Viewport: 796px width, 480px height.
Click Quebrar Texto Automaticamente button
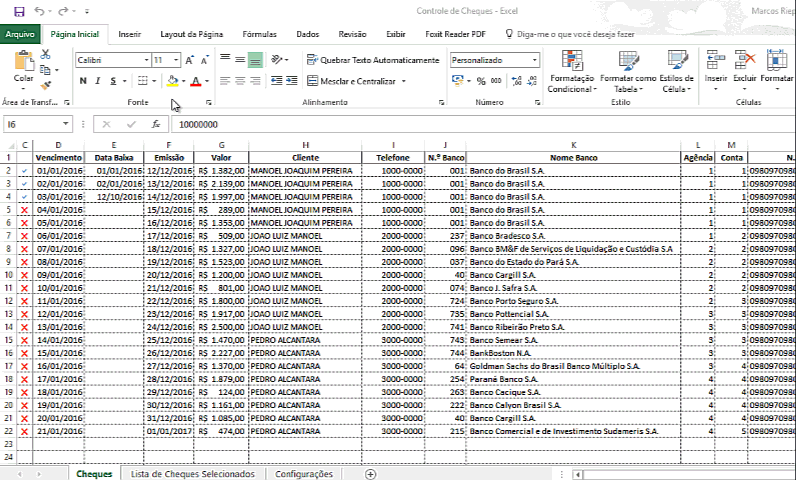coord(372,60)
